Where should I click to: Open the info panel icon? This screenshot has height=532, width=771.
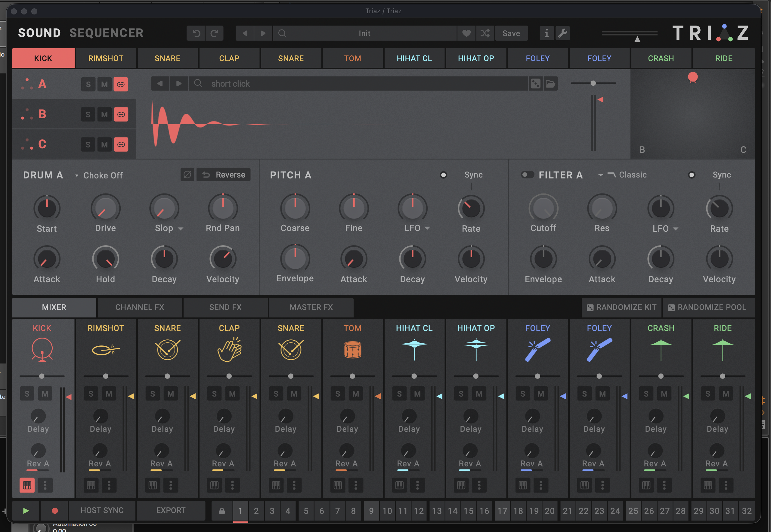tap(547, 33)
